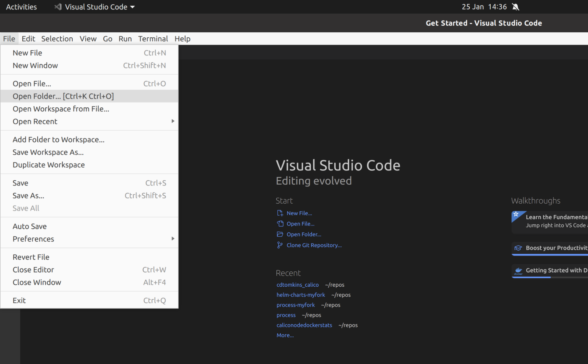This screenshot has width=588, height=364.
Task: Open Learn the Fundamentals walkthrough
Action: [549, 222]
